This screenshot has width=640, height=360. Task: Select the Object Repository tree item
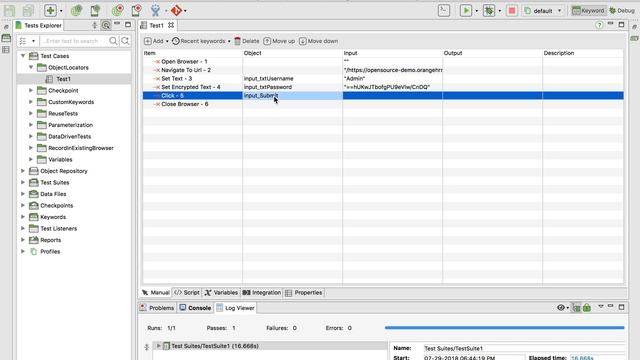(64, 171)
